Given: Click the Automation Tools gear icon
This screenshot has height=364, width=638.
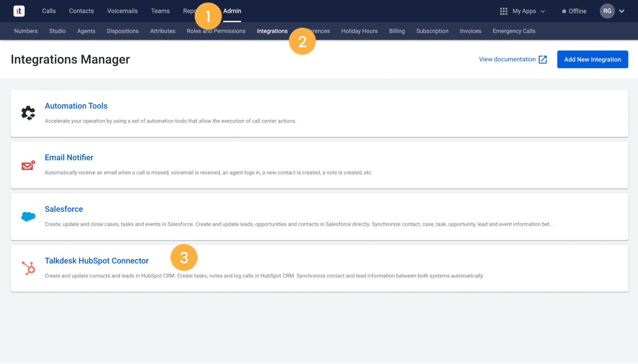Looking at the screenshot, I should pos(28,113).
